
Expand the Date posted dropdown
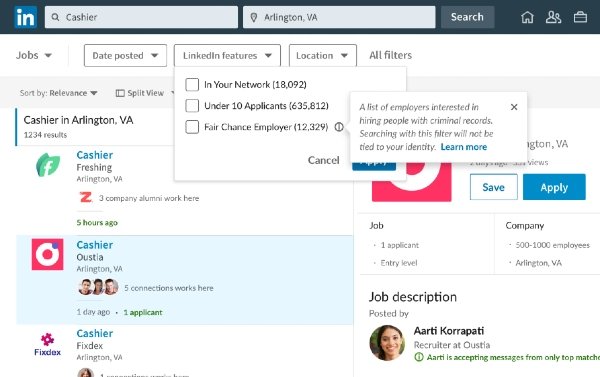pos(126,55)
